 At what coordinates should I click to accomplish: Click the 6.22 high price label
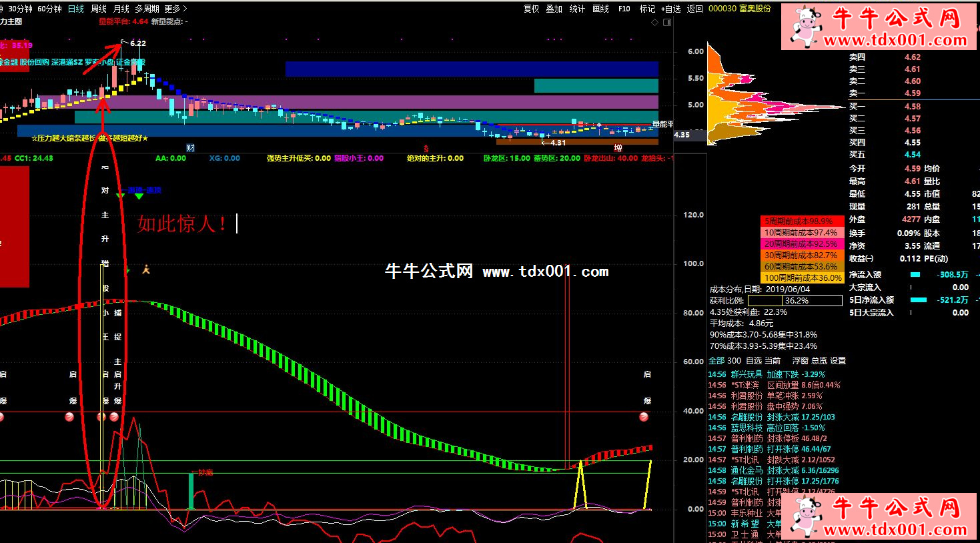tap(138, 43)
